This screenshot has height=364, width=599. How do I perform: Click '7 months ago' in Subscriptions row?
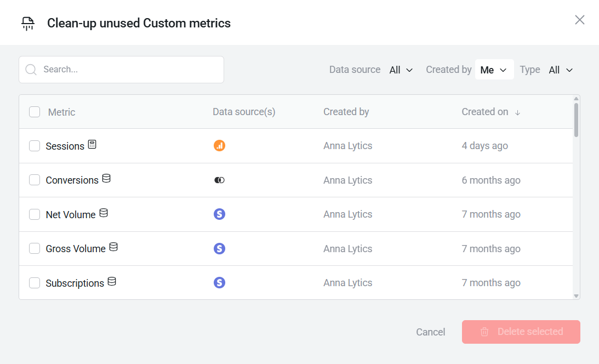point(491,283)
